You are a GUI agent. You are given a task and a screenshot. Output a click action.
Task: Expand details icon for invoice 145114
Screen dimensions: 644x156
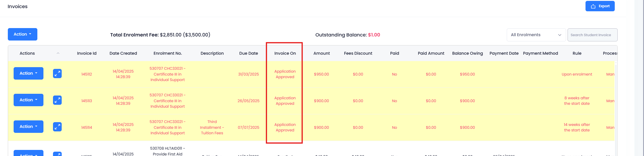click(57, 127)
